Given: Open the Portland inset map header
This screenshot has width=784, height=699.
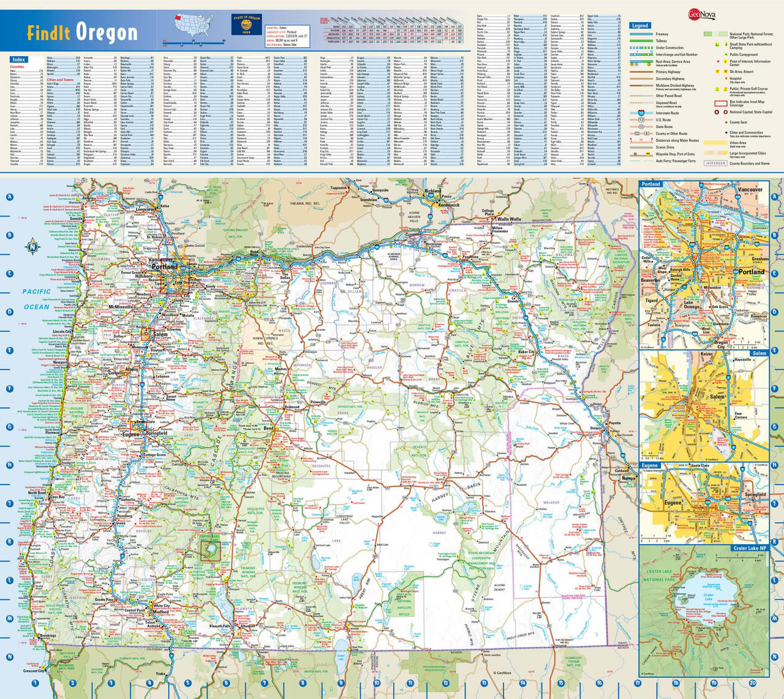Looking at the screenshot, I should click(x=650, y=184).
